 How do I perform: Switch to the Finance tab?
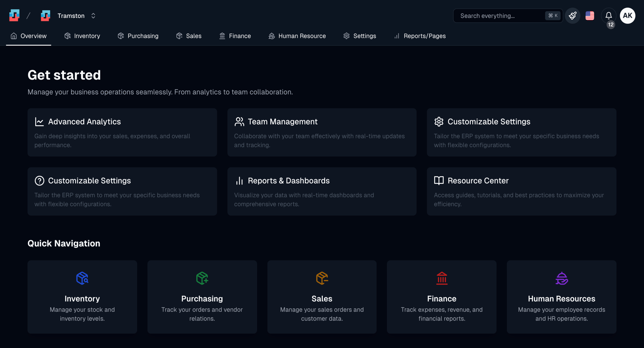235,36
